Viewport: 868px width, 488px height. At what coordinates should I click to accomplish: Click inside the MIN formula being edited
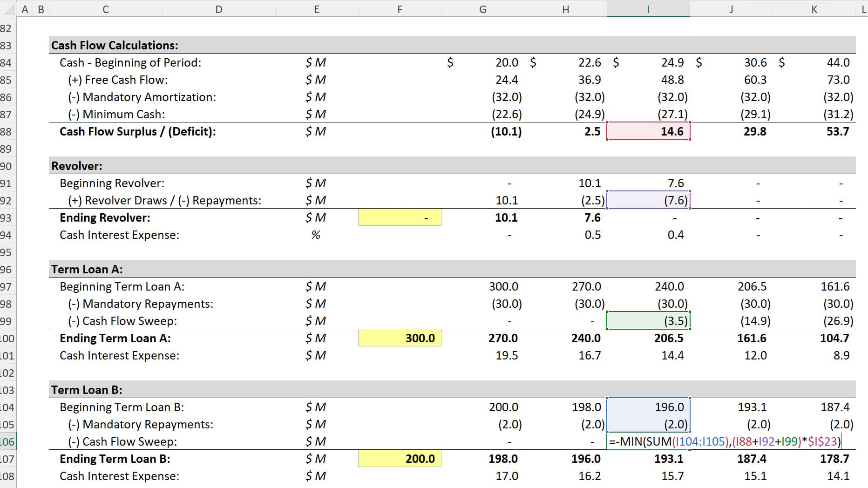pyautogui.click(x=722, y=441)
